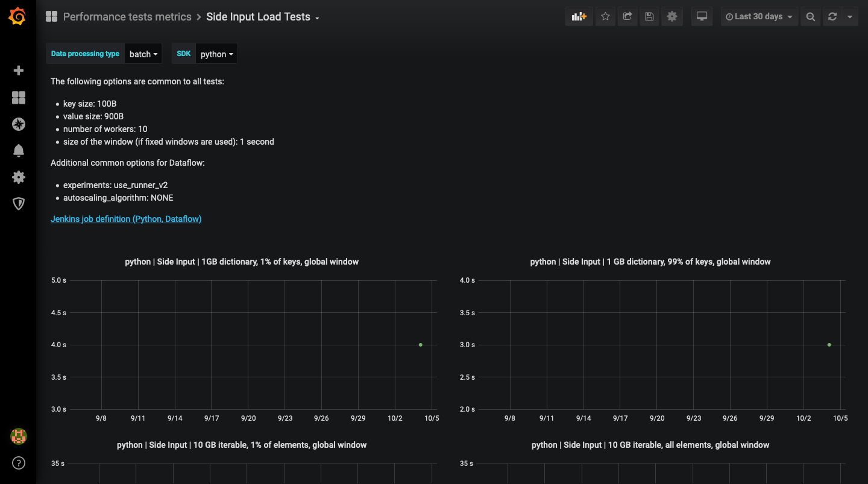Open the Dashboards browser icon
868x484 pixels.
(19, 98)
